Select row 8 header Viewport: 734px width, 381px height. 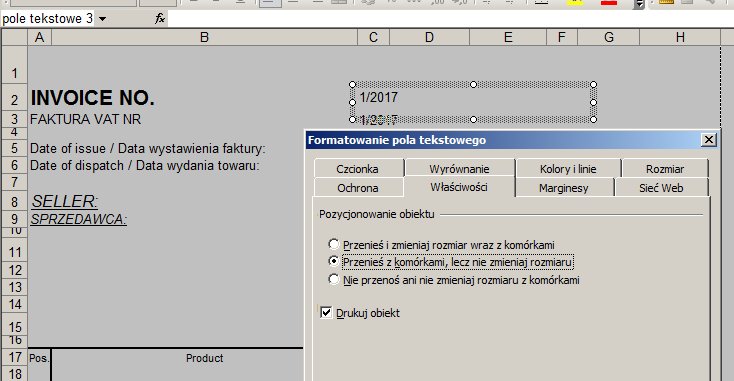tap(15, 201)
